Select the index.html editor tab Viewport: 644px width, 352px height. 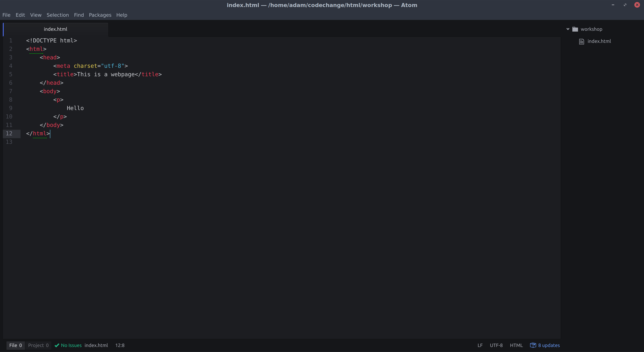tap(56, 29)
